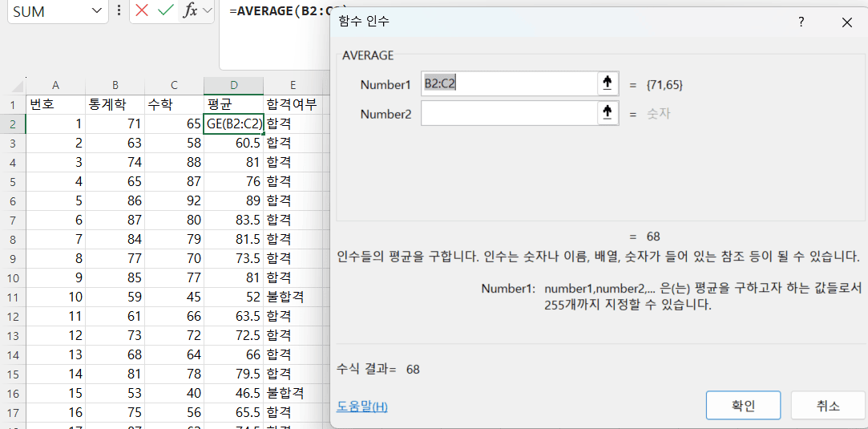Screen dimensions: 868x429
Task: Select column B header
Action: tap(115, 86)
